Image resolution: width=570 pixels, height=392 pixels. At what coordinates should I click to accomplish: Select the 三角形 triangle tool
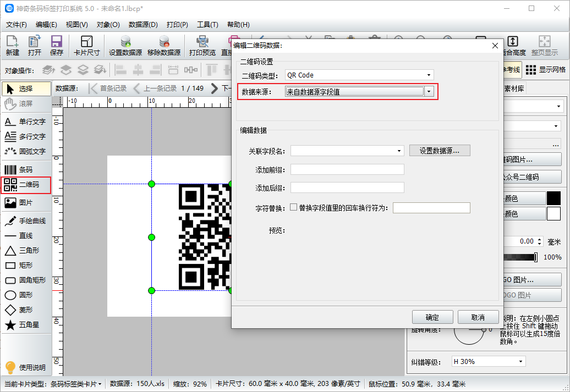tap(26, 251)
